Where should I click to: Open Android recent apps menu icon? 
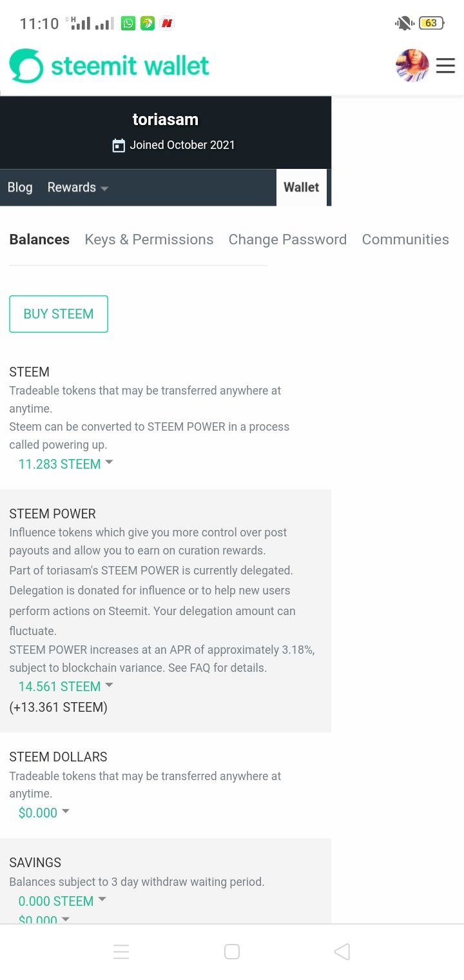click(x=121, y=952)
